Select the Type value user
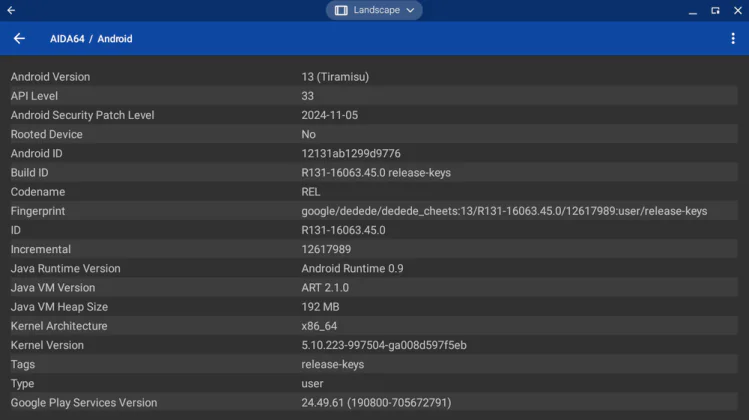The width and height of the screenshot is (749, 420). [x=312, y=383]
